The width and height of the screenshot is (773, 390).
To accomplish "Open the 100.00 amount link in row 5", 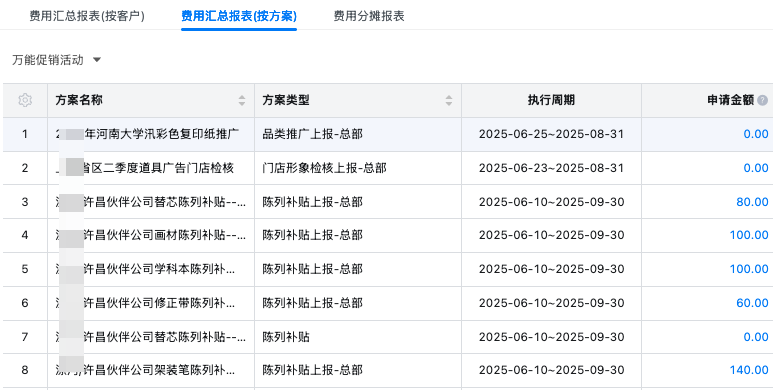I will [x=749, y=269].
